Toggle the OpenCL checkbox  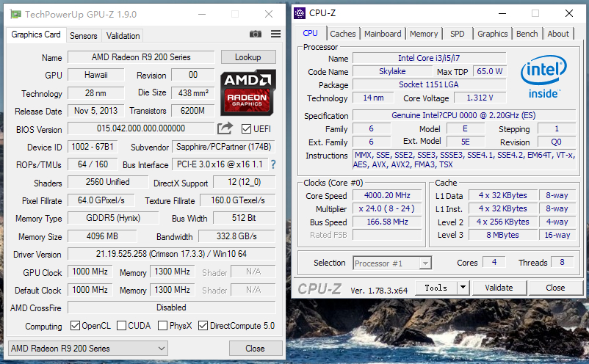pyautogui.click(x=75, y=325)
